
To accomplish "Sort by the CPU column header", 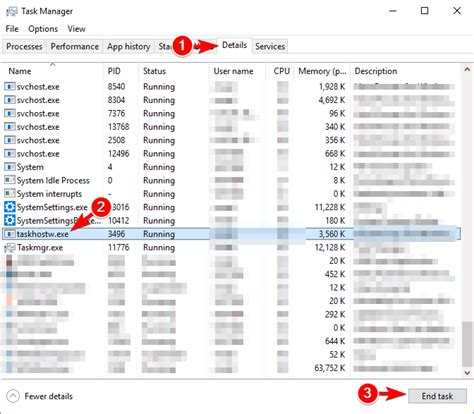I will tap(279, 71).
